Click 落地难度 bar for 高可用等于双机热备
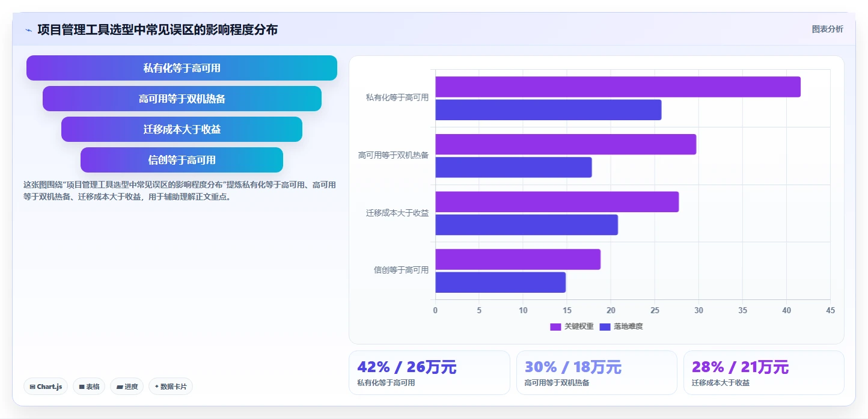This screenshot has height=419, width=868. (513, 167)
